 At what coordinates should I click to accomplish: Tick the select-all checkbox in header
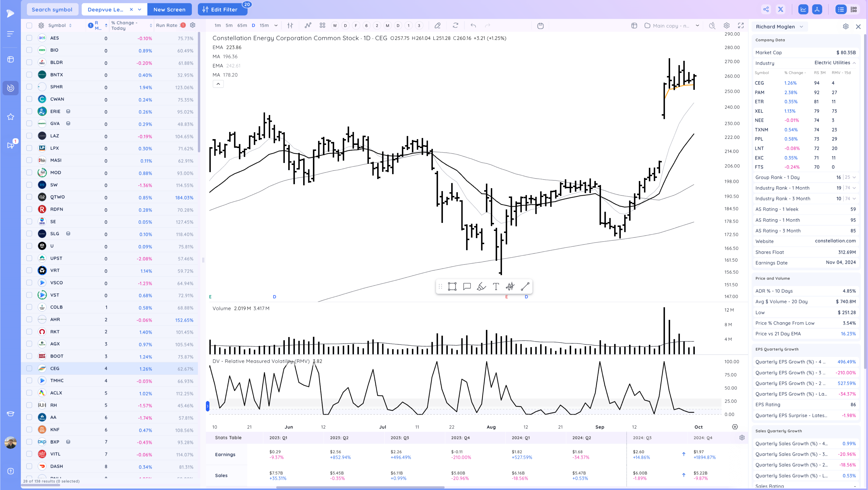point(29,25)
